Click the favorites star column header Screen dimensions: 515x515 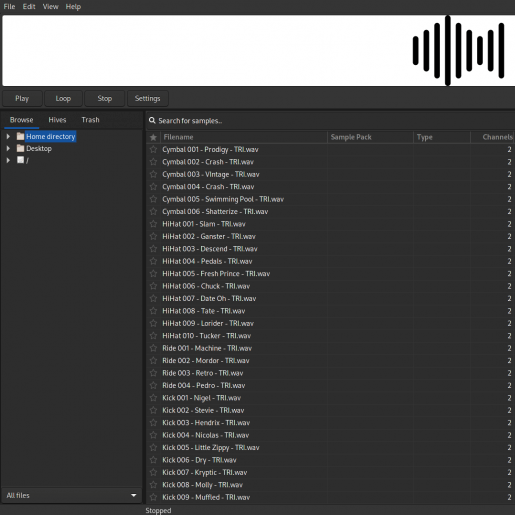coord(153,137)
